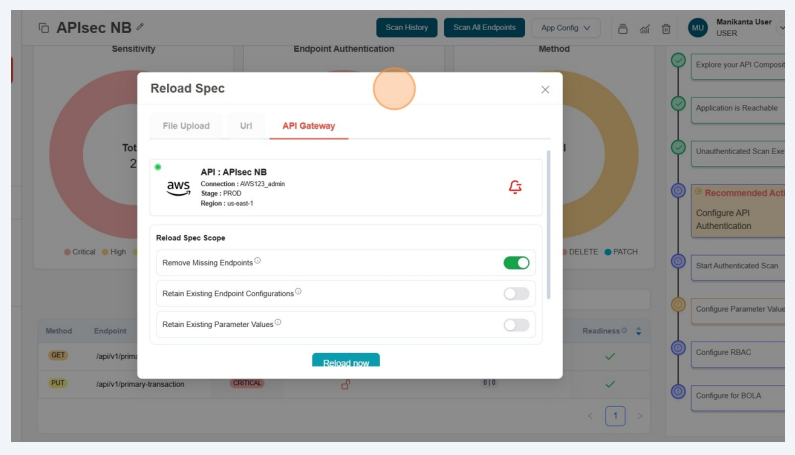Go to previous page arrow in pagination
The image size is (795, 455).
coord(590,416)
